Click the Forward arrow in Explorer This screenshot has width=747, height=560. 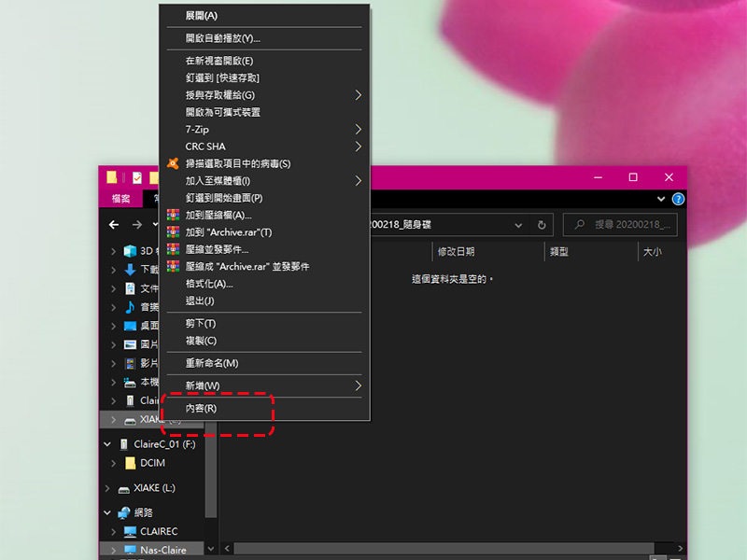[x=137, y=225]
